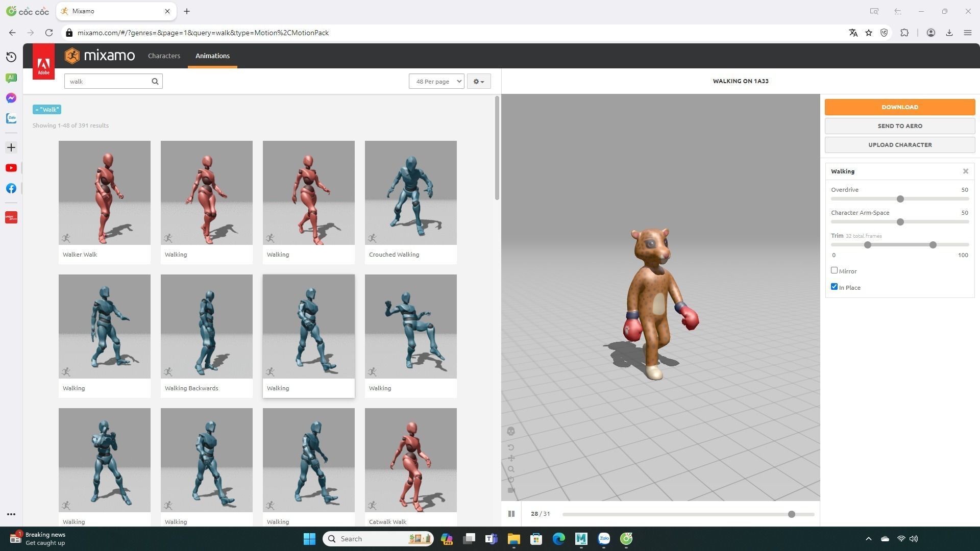Click the Windows taskbar Search box

[x=378, y=539]
